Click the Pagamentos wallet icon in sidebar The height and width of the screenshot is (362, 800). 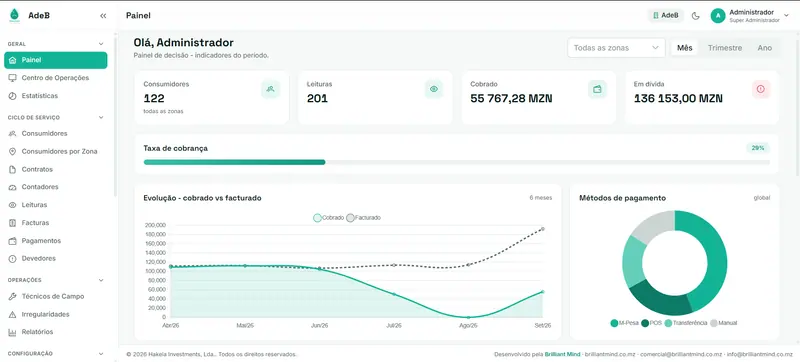pos(13,241)
